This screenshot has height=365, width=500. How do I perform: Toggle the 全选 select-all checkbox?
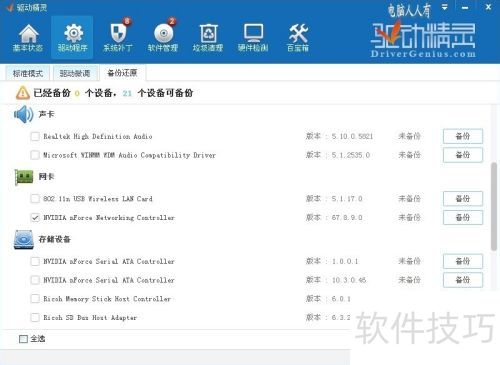point(23,339)
